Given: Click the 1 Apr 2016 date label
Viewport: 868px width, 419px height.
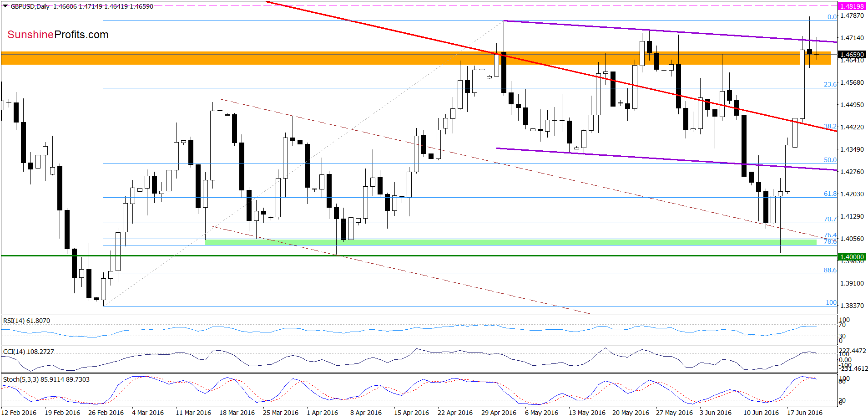Looking at the screenshot, I should tap(322, 413).
